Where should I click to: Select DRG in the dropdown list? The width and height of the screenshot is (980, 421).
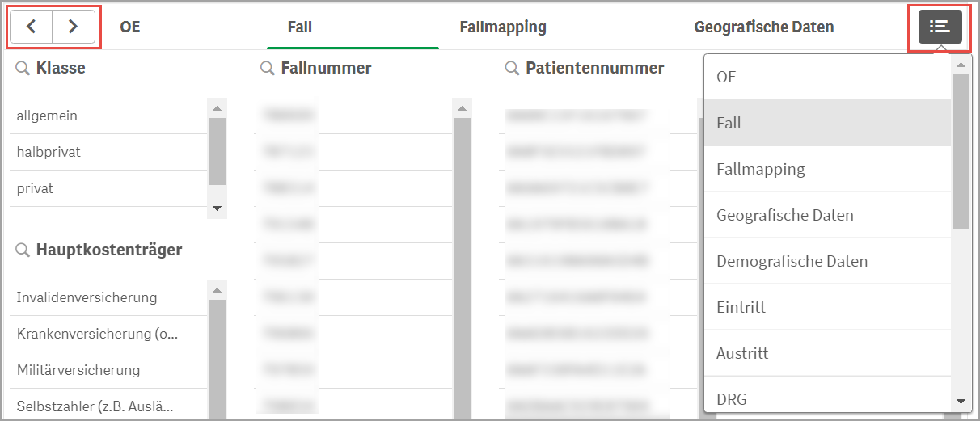(731, 399)
